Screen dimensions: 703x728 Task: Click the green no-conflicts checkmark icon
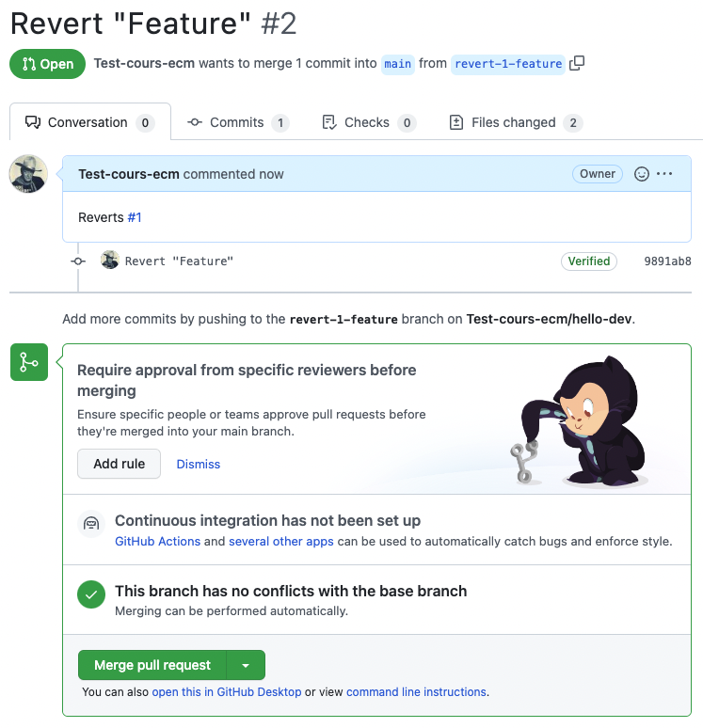91,593
